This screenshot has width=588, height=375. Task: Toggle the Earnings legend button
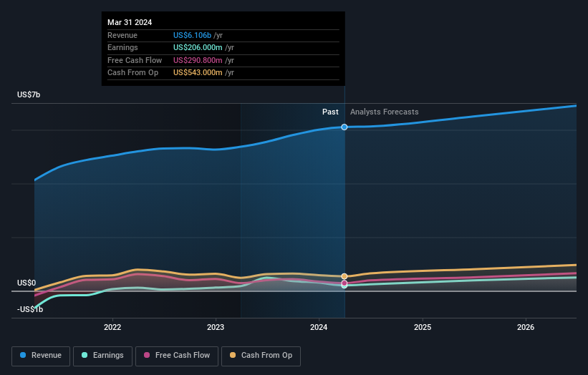(x=102, y=356)
